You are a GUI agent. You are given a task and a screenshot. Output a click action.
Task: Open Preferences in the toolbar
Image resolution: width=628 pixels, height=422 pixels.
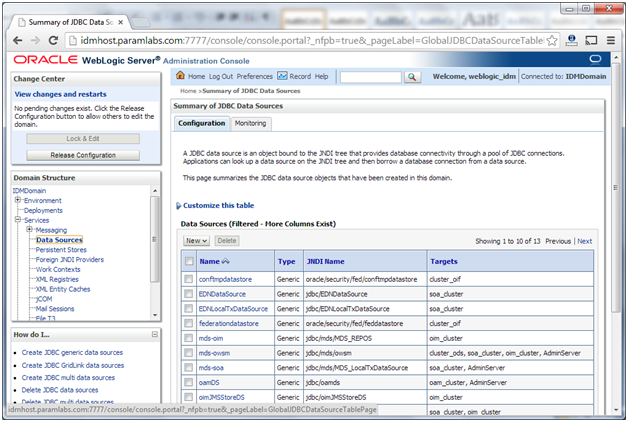[x=254, y=76]
